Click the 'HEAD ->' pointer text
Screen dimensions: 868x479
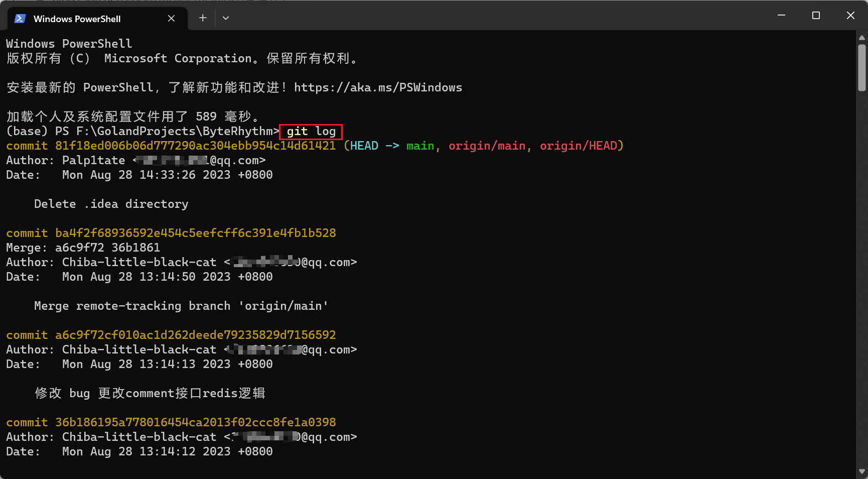pos(375,146)
